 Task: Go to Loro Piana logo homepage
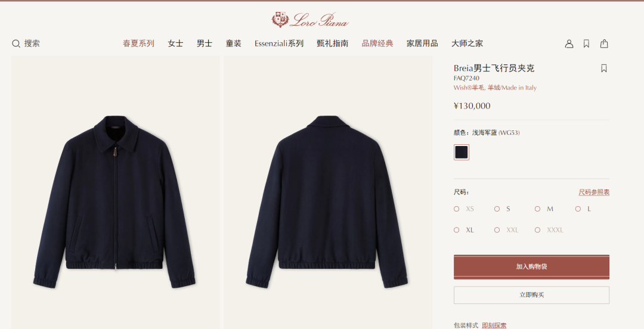point(310,20)
